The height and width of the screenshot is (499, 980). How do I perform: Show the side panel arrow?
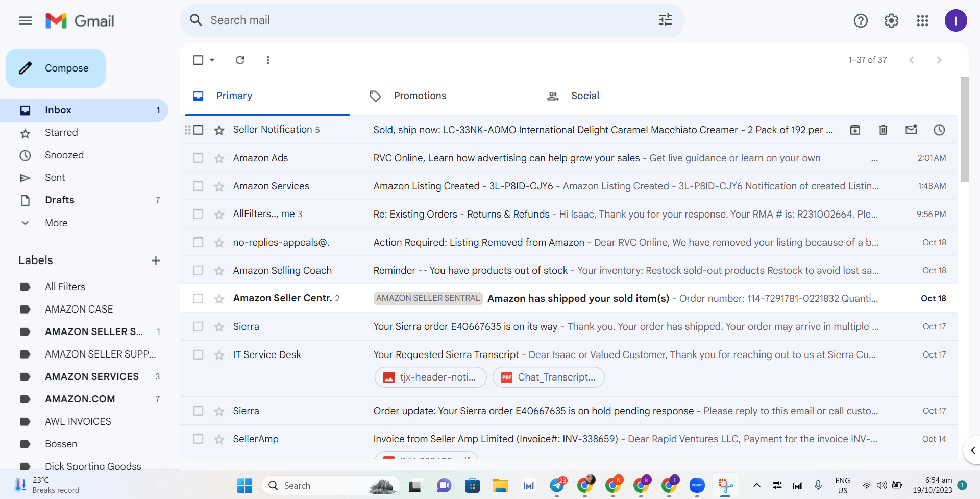coord(972,450)
